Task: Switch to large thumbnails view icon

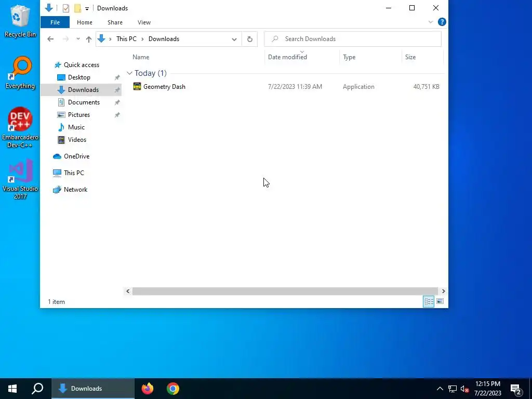Action: tap(440, 301)
